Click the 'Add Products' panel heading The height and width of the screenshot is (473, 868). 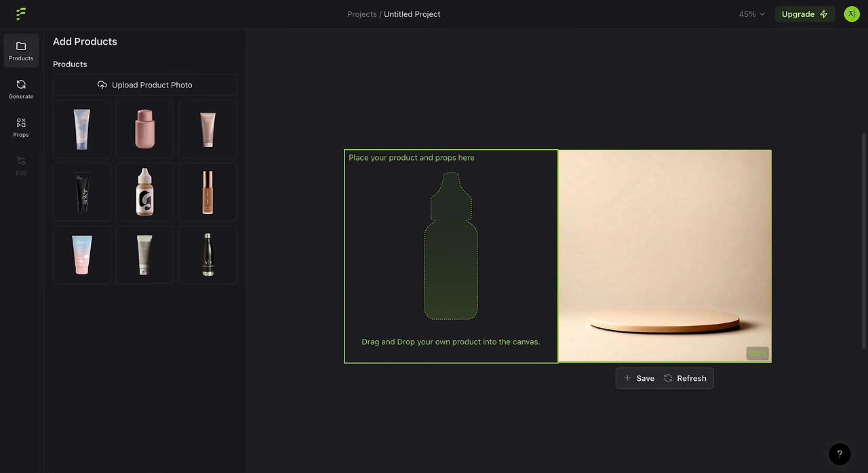click(x=85, y=41)
